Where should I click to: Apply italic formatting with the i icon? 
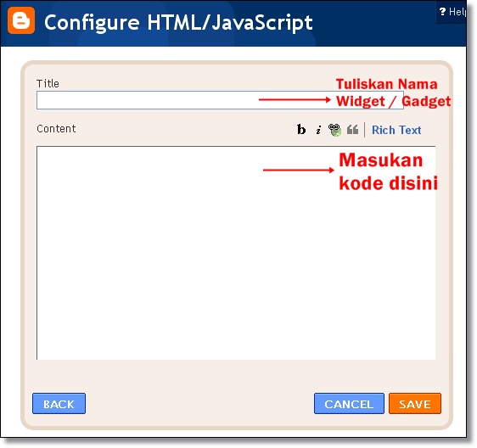318,130
